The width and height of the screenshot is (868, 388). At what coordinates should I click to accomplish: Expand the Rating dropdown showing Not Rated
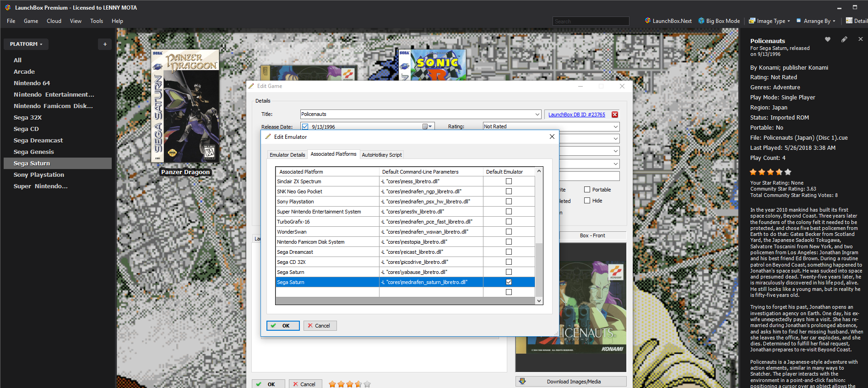click(x=616, y=126)
